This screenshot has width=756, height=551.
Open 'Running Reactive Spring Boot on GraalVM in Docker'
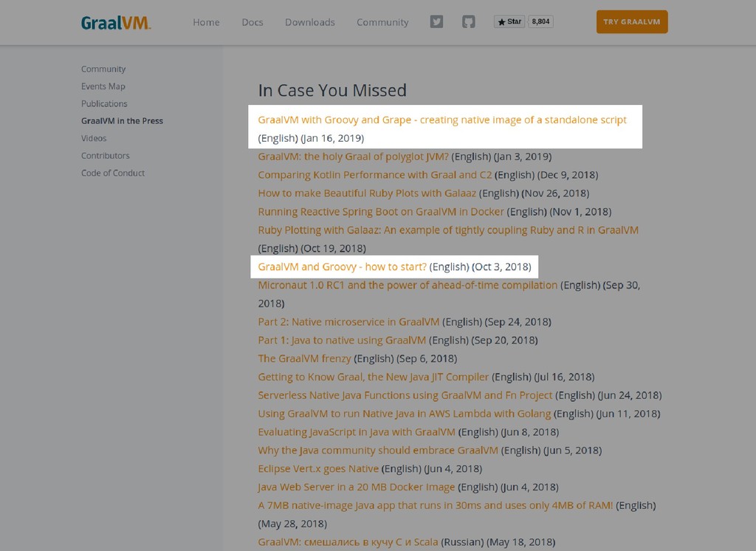(x=381, y=211)
